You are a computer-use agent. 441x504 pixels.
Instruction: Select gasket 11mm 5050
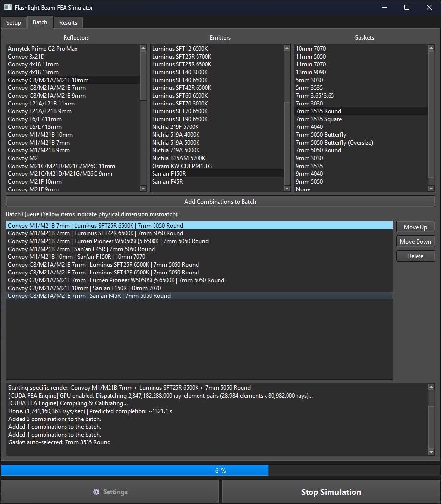pos(361,57)
